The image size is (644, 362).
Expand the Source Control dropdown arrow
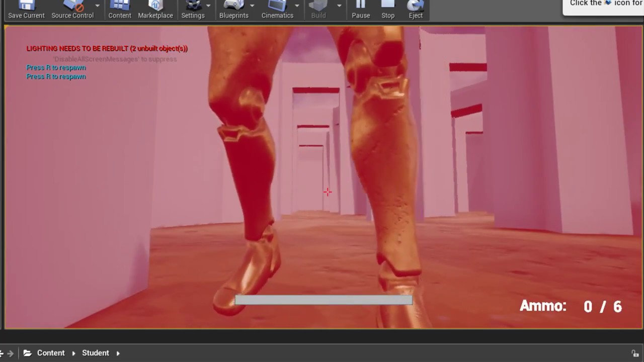98,6
